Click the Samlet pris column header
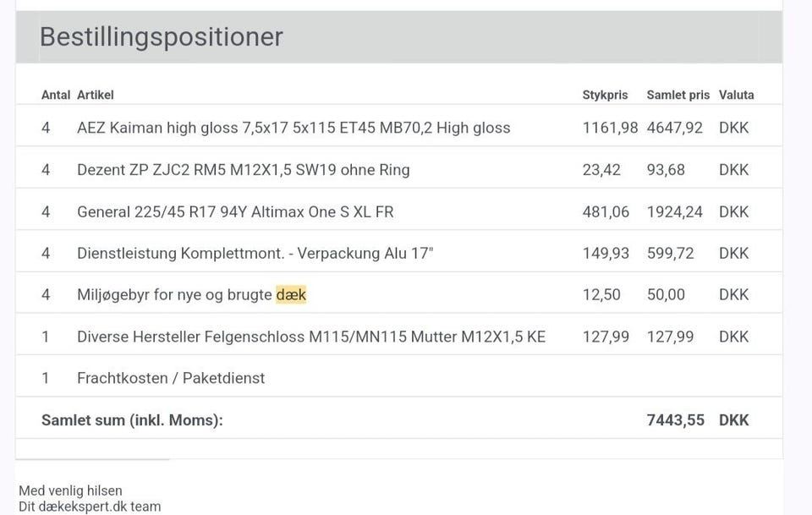The image size is (812, 515). tap(678, 95)
